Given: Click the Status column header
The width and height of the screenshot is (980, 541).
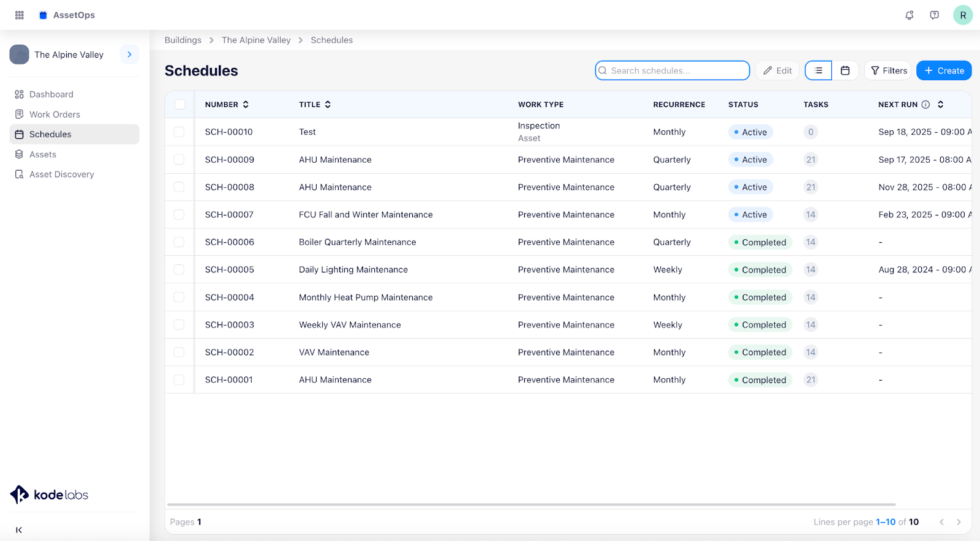Looking at the screenshot, I should click(x=743, y=105).
